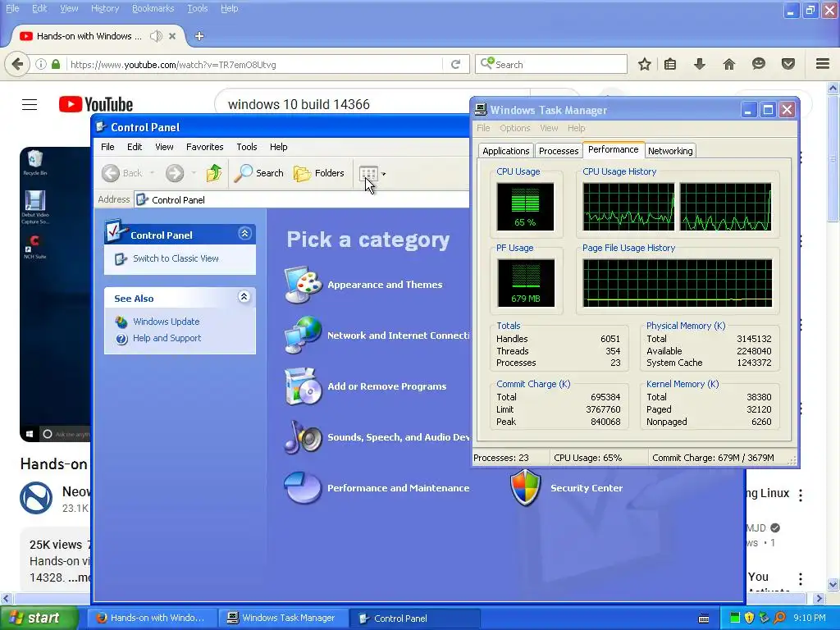Bookmark this page with the star icon
Screen dimensions: 840x630
point(645,64)
